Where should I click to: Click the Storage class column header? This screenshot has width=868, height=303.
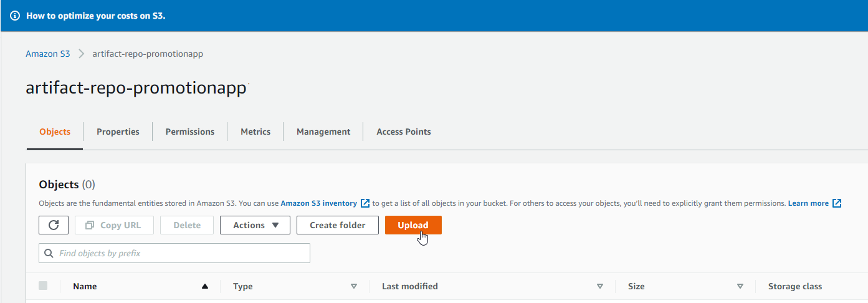click(795, 286)
